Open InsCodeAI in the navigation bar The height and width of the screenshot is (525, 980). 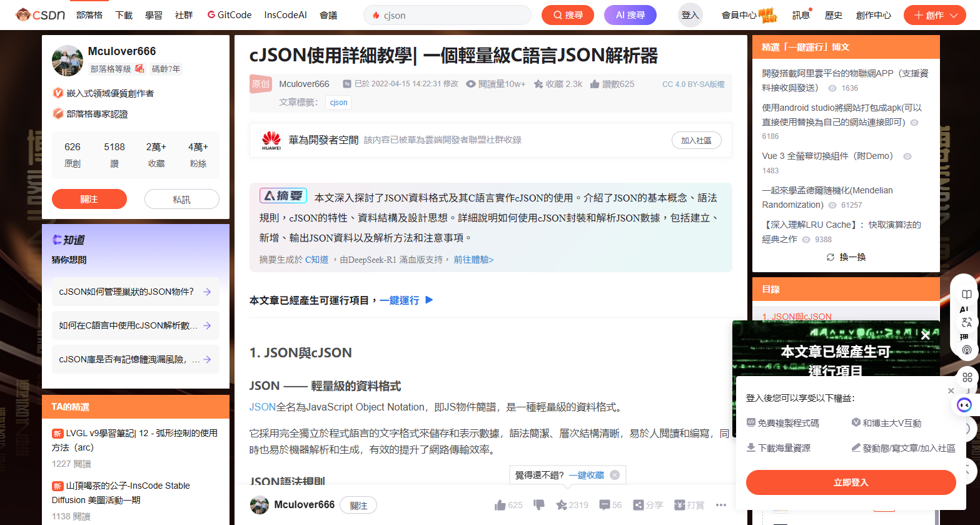pyautogui.click(x=285, y=15)
